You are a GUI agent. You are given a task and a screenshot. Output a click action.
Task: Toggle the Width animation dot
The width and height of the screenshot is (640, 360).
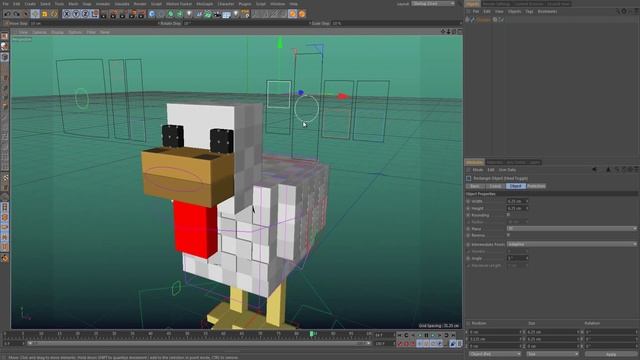pyautogui.click(x=468, y=201)
